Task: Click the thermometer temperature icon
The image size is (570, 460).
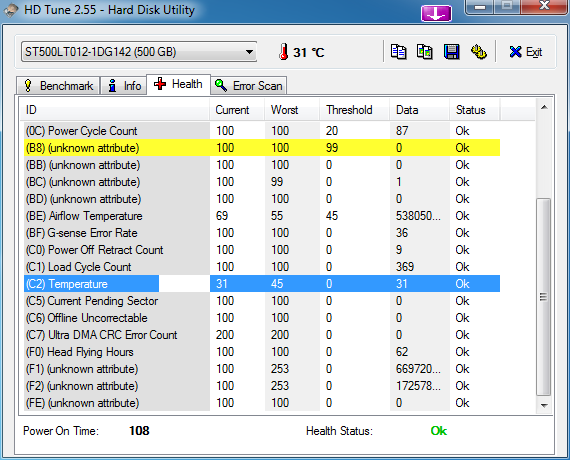Action: pos(284,52)
